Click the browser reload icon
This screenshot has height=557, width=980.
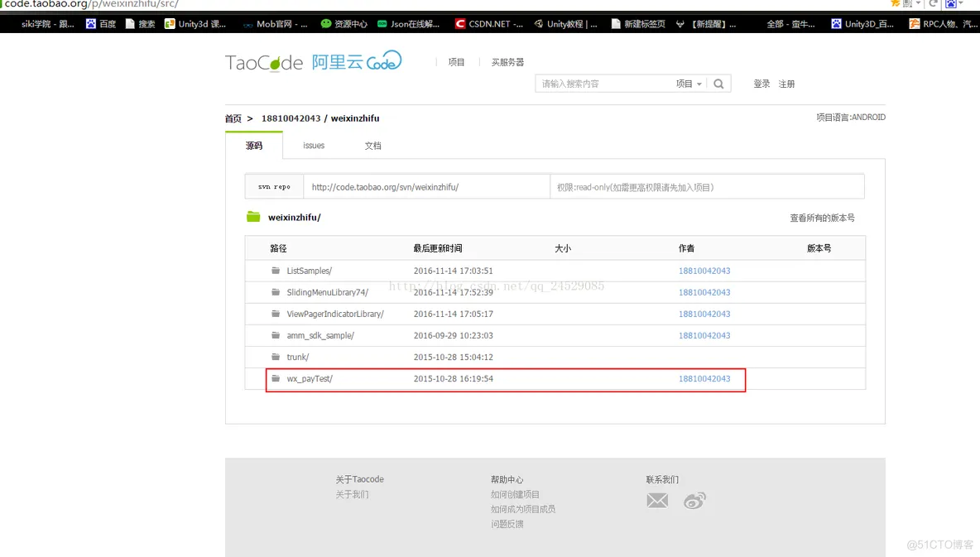[933, 4]
